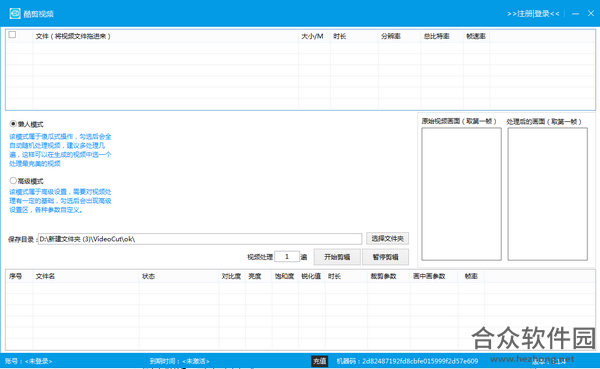The height and width of the screenshot is (369, 600).
Task: Click the 高级模式 blue description text
Action: coord(60,201)
